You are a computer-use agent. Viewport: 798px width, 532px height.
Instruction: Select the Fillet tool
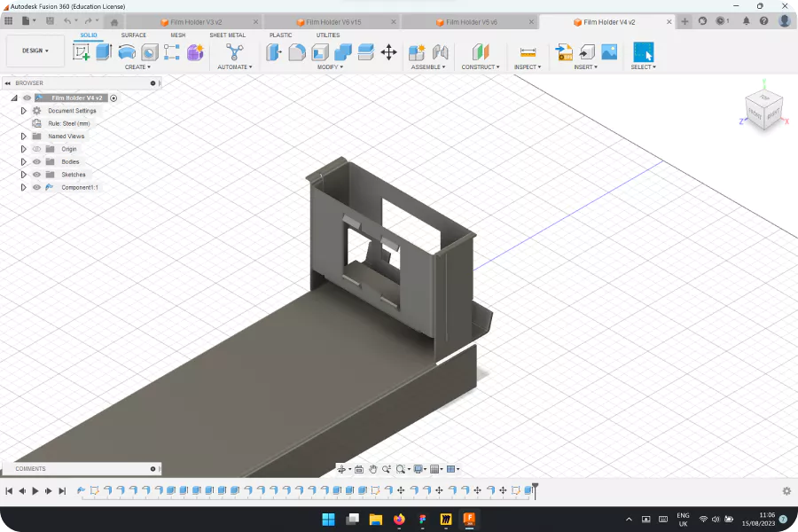pos(297,52)
